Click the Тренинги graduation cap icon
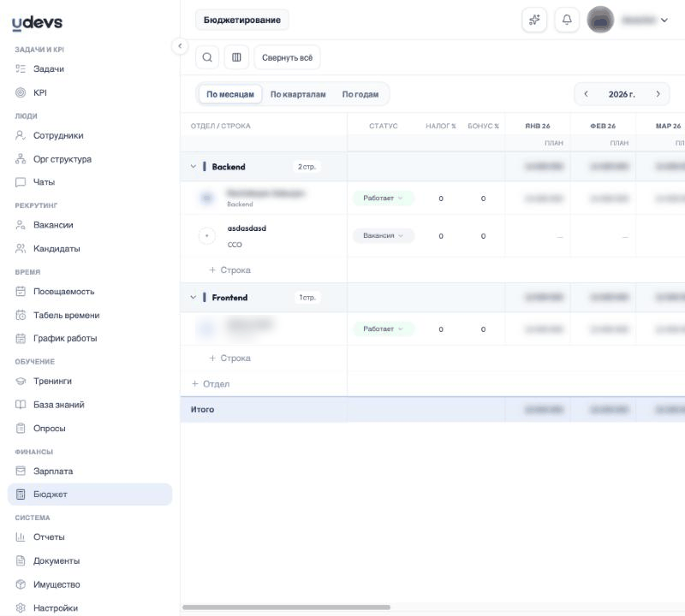 pos(21,381)
